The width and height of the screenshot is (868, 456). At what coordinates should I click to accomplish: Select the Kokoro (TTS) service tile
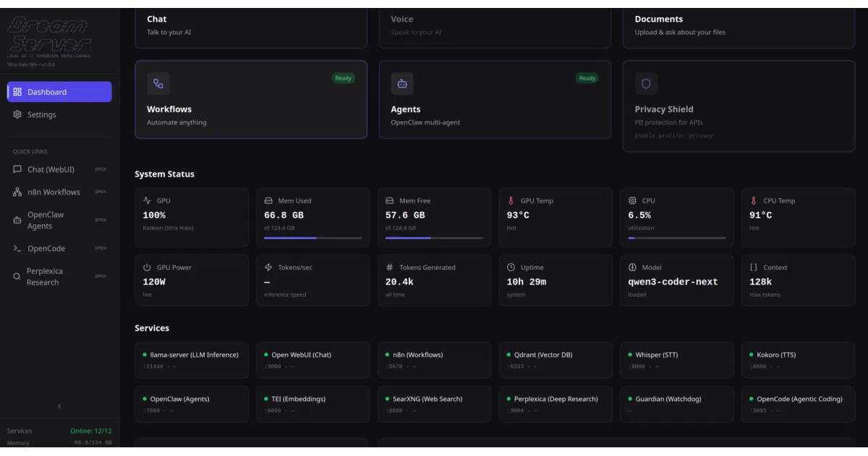coord(799,360)
